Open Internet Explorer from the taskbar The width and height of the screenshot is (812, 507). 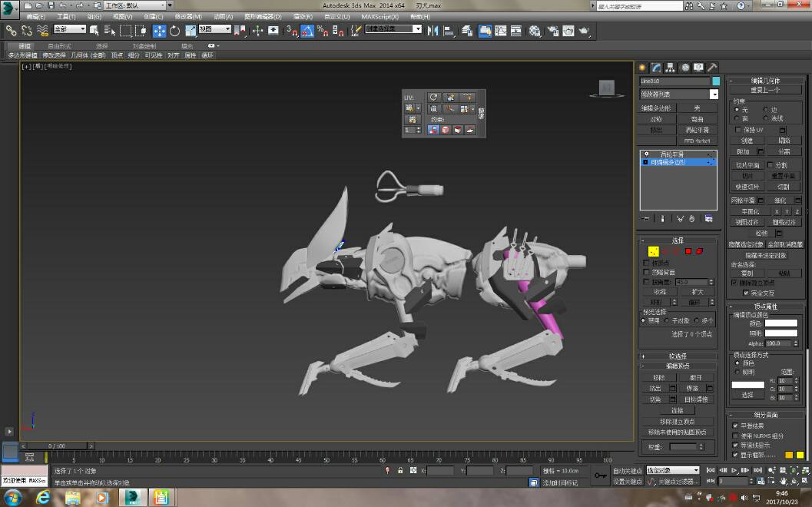point(44,498)
